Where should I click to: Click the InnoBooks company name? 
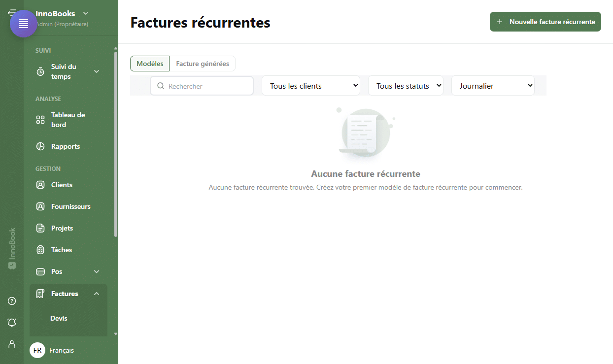point(55,13)
